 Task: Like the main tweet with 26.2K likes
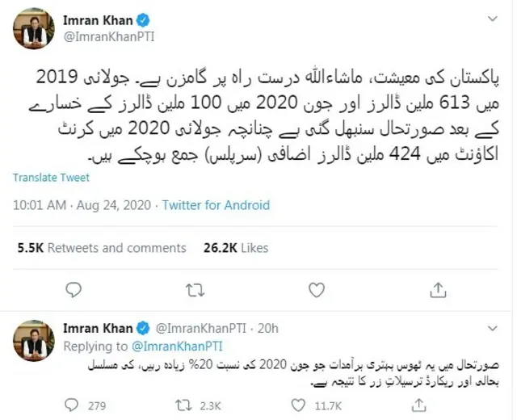(317, 288)
